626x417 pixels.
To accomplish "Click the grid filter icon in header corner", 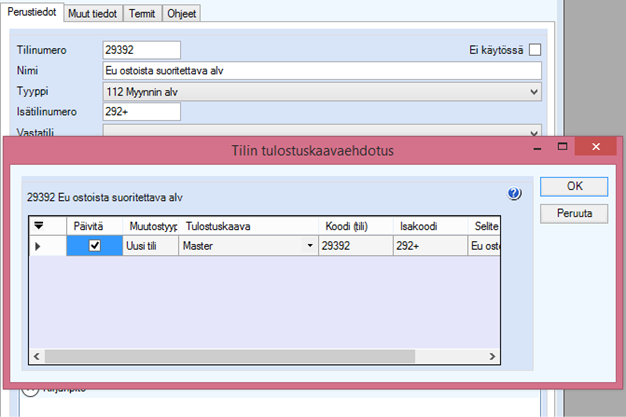I will (x=40, y=226).
